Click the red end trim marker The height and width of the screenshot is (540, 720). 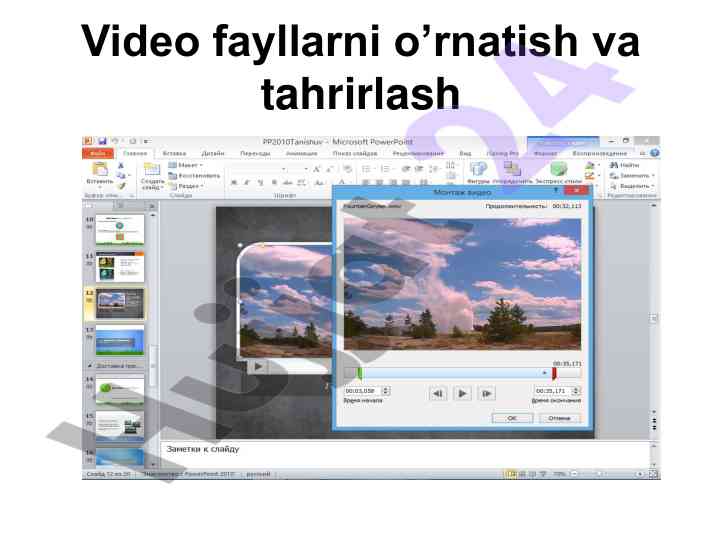pos(553,373)
